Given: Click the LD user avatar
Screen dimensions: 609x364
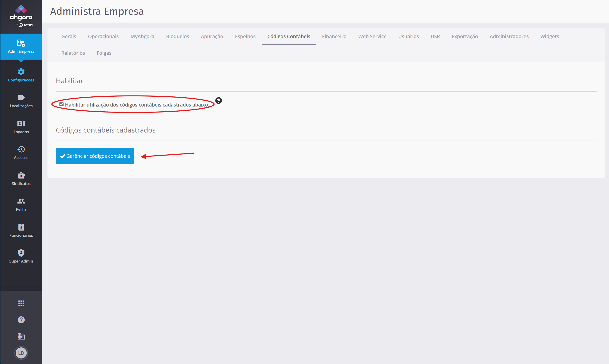Looking at the screenshot, I should point(21,353).
